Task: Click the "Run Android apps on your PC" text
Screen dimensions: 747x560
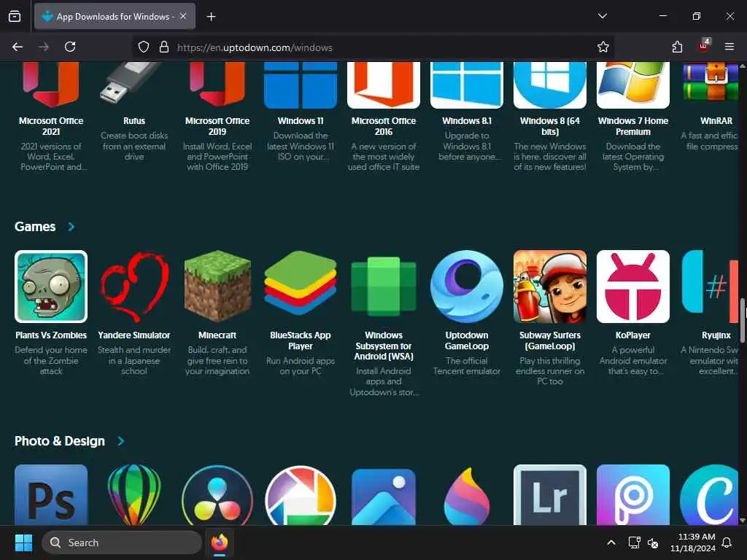Action: (300, 366)
